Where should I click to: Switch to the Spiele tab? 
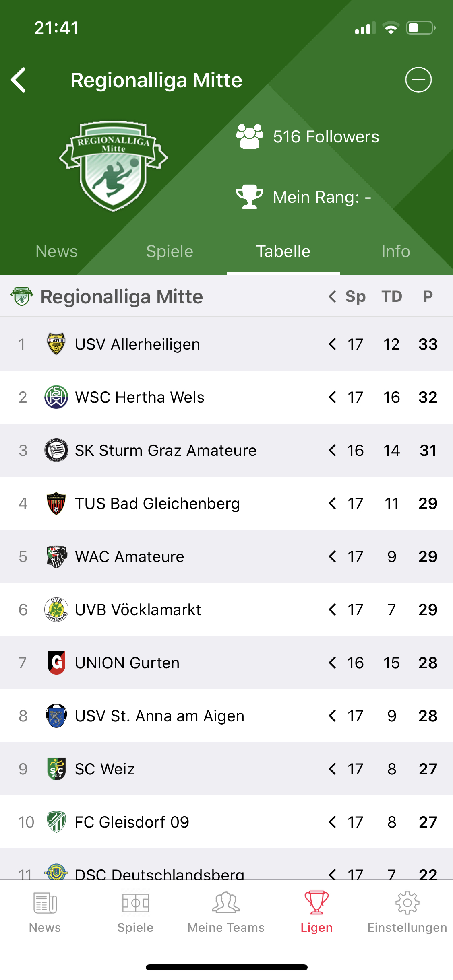click(170, 251)
